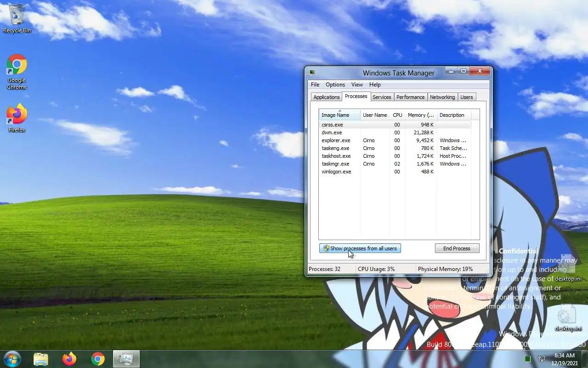588x368 pixels.
Task: Select the winlogon.exe process row
Action: click(x=395, y=172)
